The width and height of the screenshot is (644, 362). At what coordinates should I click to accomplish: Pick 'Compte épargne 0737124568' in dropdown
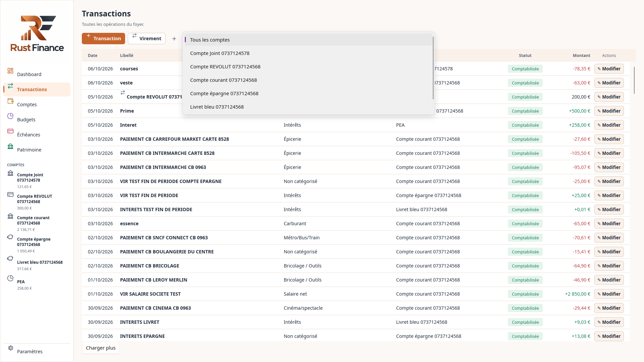point(308,93)
